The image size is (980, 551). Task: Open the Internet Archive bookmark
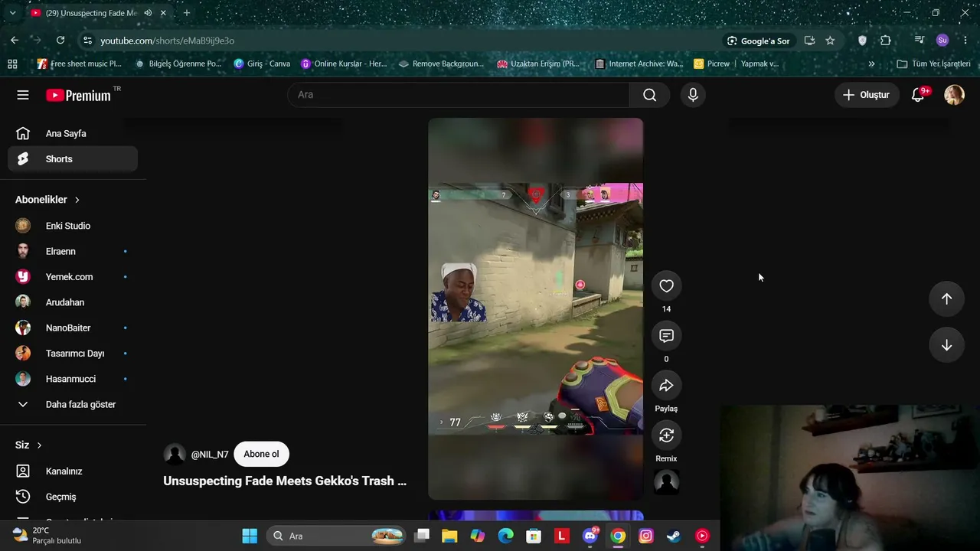(x=639, y=64)
